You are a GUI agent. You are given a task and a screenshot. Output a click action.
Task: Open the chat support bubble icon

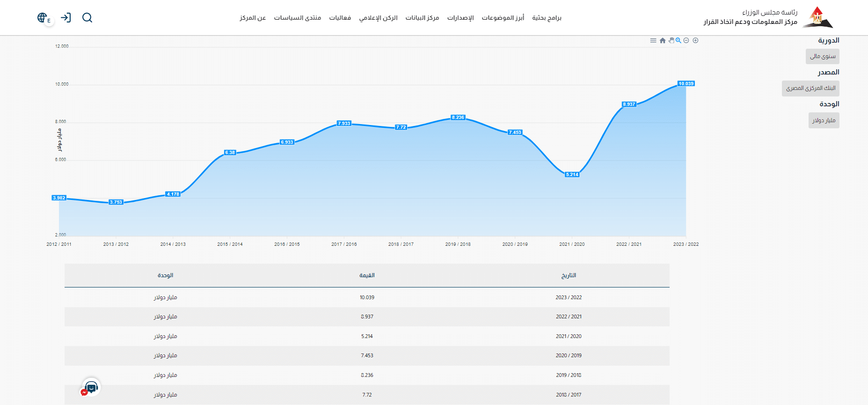point(91,387)
